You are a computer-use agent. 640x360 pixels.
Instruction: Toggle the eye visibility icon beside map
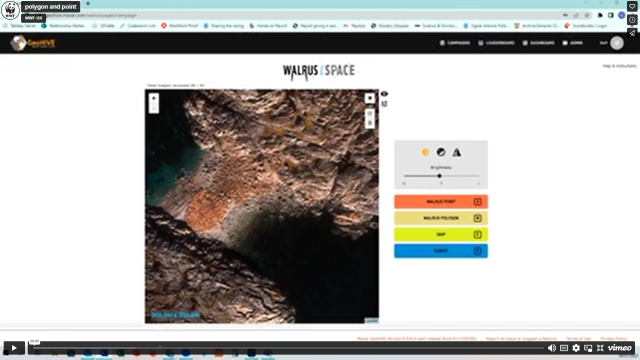coord(384,94)
